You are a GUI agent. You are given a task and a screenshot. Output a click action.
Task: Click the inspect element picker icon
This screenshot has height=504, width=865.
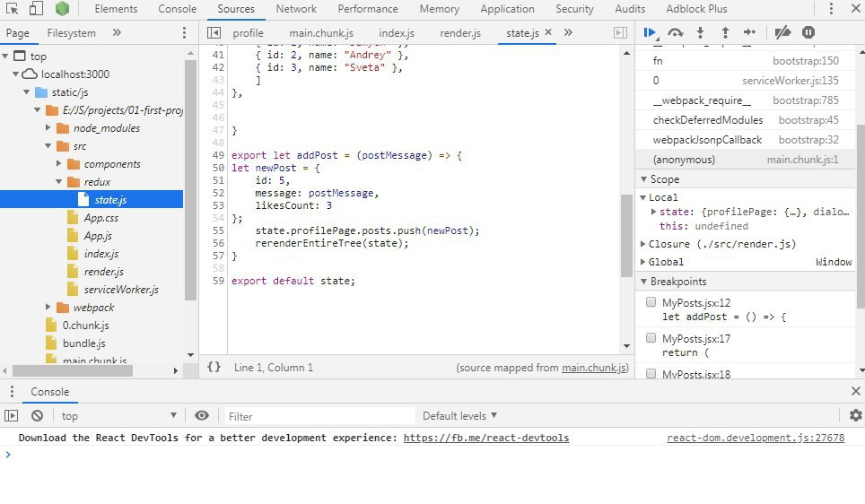[x=12, y=9]
